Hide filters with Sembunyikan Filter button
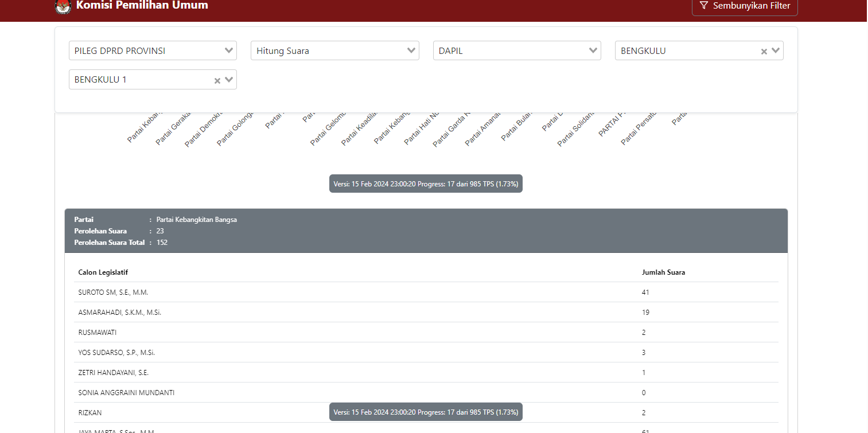Image resolution: width=868 pixels, height=433 pixels. point(745,6)
